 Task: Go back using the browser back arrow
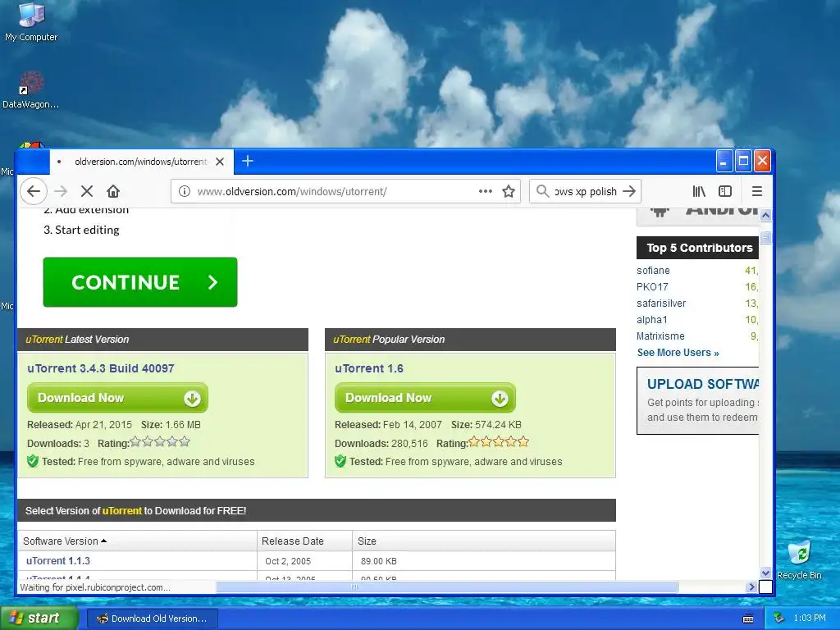(34, 191)
